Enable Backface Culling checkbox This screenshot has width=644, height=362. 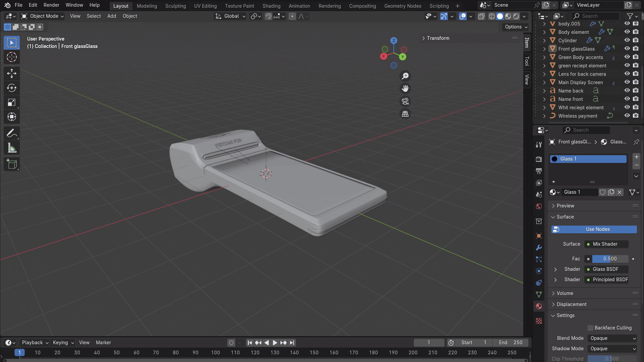[x=591, y=328]
